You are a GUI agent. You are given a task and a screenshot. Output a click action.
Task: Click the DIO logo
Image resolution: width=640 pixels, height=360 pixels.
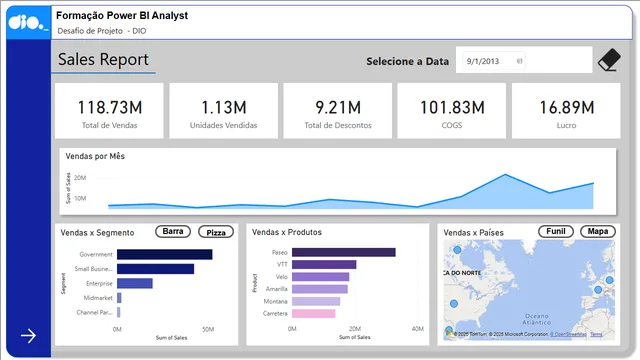(x=28, y=22)
